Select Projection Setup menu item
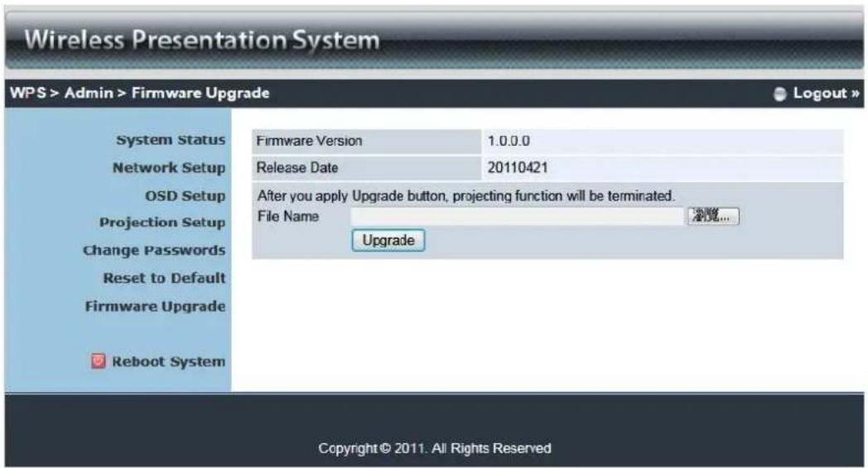Screen dimensions: 868x468 [x=162, y=223]
